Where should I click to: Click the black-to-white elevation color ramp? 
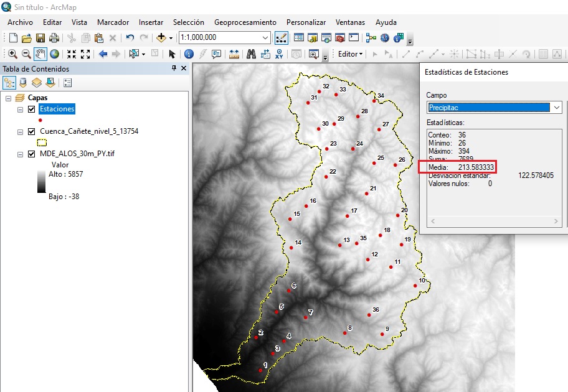tap(42, 182)
